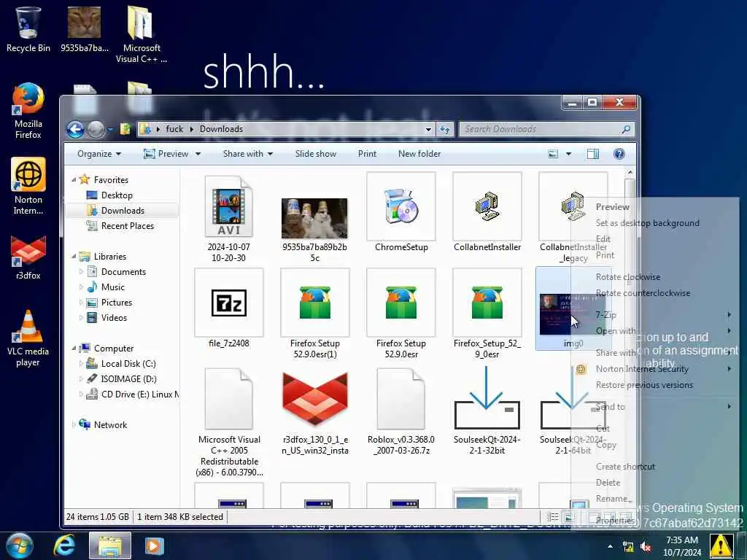Screen dimensions: 747x560
Task: Choose Rotate clockwise in context menu
Action: click(x=628, y=277)
